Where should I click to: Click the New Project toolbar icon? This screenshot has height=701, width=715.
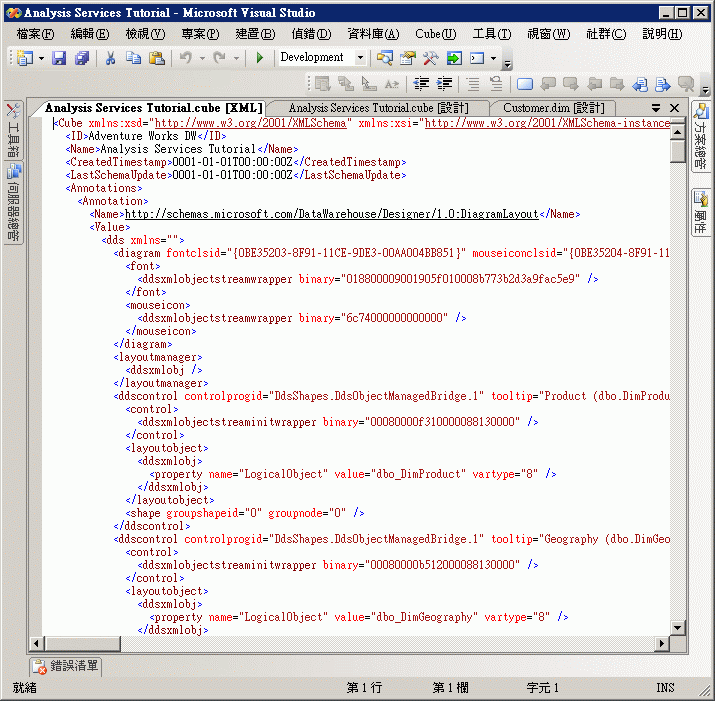click(x=25, y=58)
